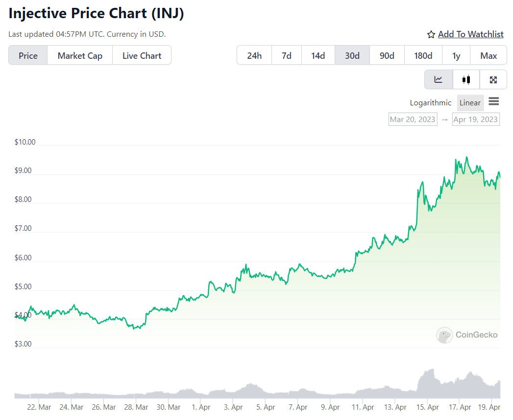The height and width of the screenshot is (420, 513).
Task: Click the watchlist star icon
Action: [431, 34]
